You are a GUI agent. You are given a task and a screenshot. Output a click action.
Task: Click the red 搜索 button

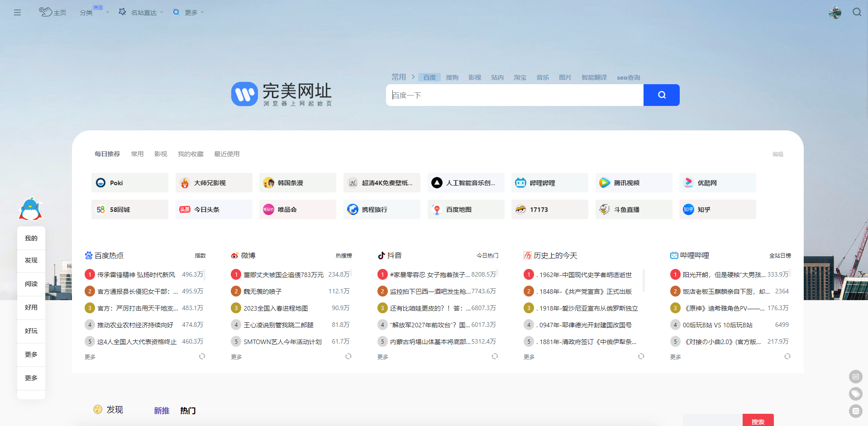coord(758,420)
